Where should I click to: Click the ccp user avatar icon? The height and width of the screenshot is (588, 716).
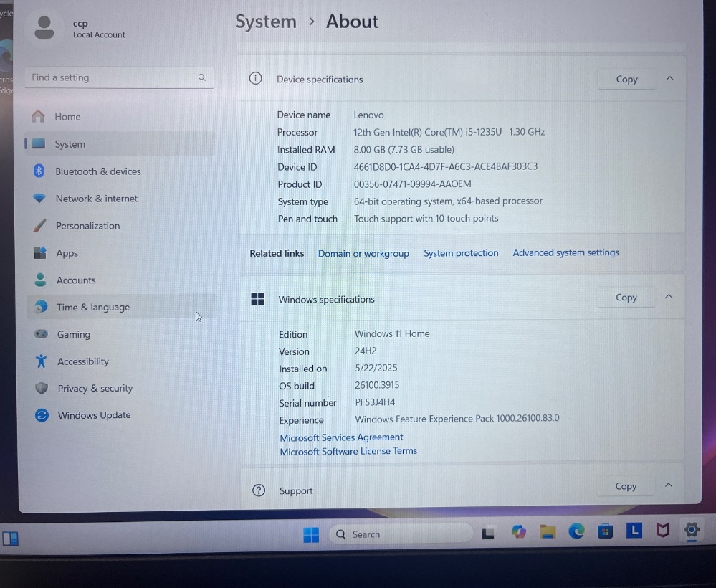click(x=44, y=27)
